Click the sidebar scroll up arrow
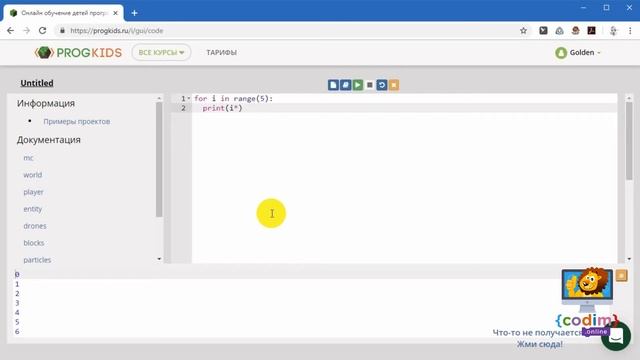This screenshot has width=640, height=360. point(159,98)
